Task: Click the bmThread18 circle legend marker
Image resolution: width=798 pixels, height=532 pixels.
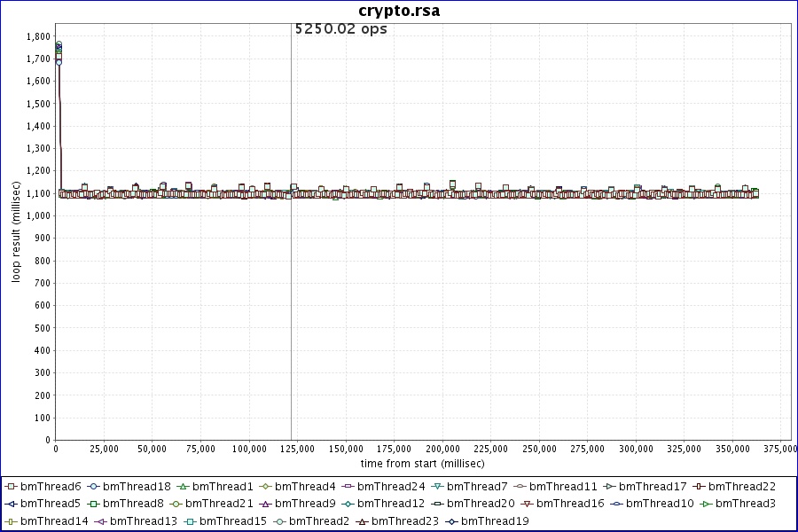Action: click(93, 487)
